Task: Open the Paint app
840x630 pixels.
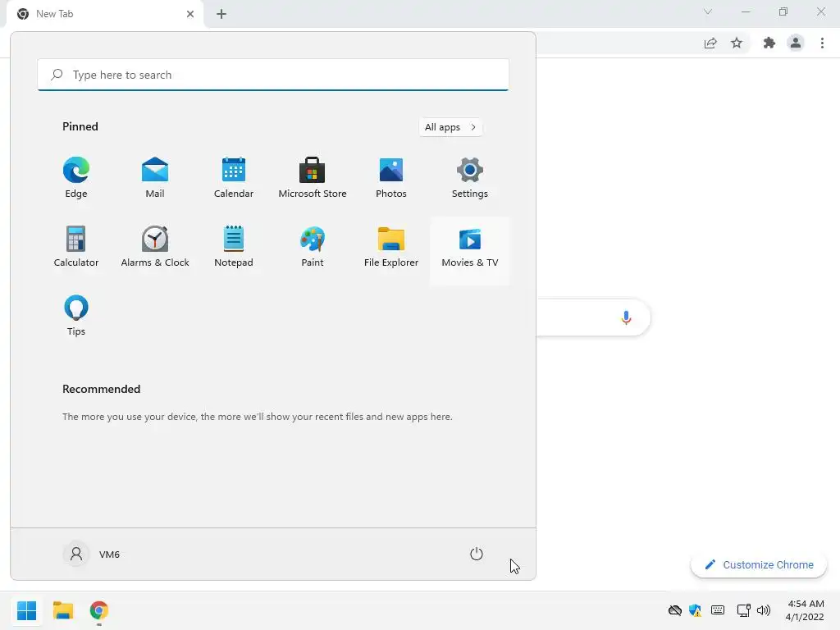Action: [313, 247]
